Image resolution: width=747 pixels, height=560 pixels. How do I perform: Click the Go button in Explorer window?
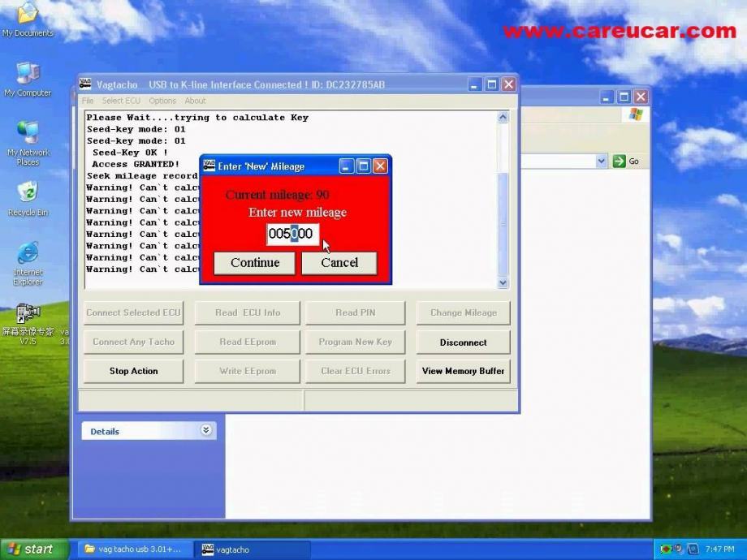tap(626, 161)
